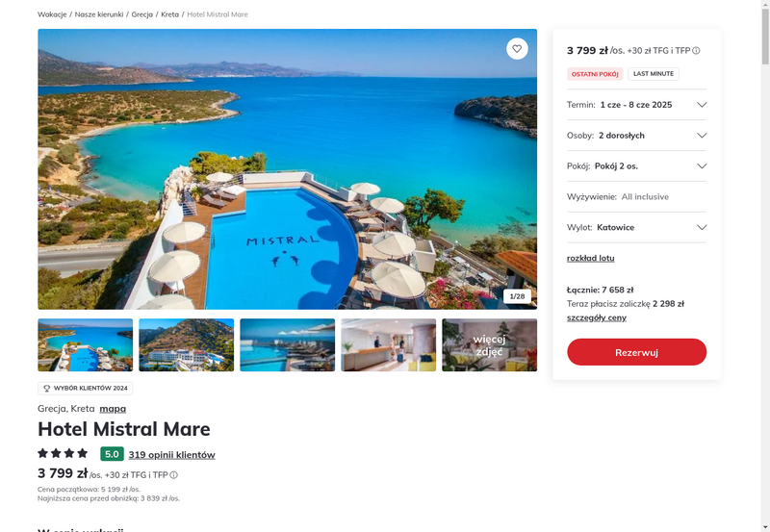Screen dimensions: 770x532
Task: Expand the Termin date dropdown
Action: click(636, 105)
